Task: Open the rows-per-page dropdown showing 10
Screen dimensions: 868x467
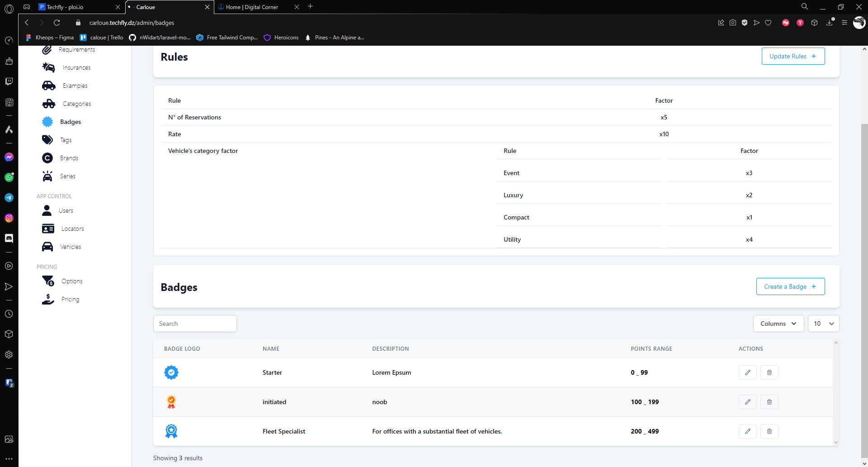Action: [823, 324]
